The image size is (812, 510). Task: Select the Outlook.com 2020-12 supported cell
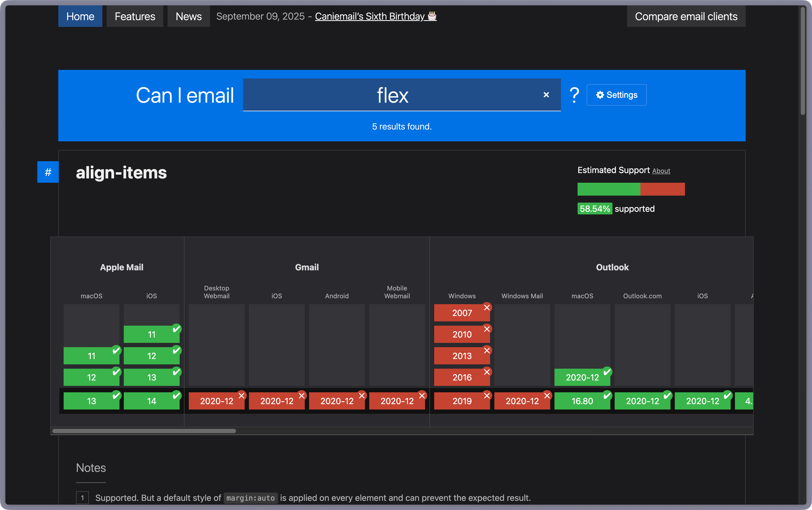coord(642,401)
